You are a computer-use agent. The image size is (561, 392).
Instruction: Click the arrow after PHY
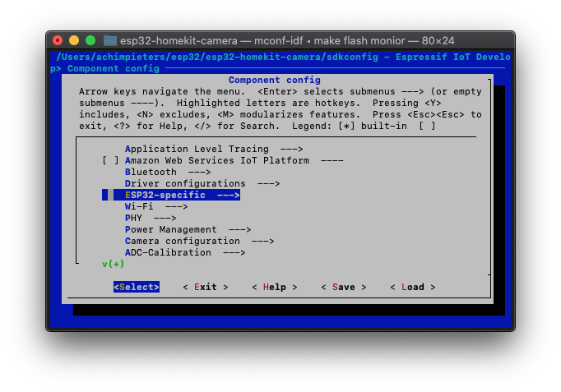(165, 218)
